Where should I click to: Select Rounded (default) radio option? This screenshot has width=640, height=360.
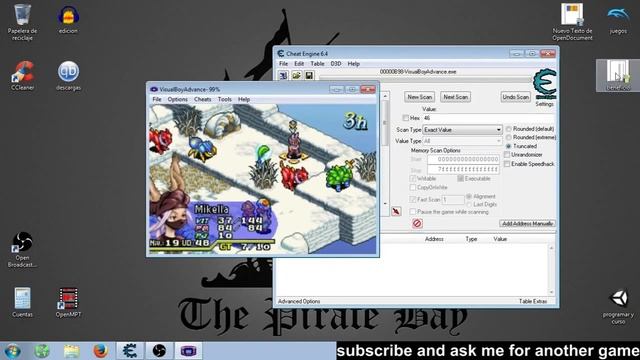(509, 129)
